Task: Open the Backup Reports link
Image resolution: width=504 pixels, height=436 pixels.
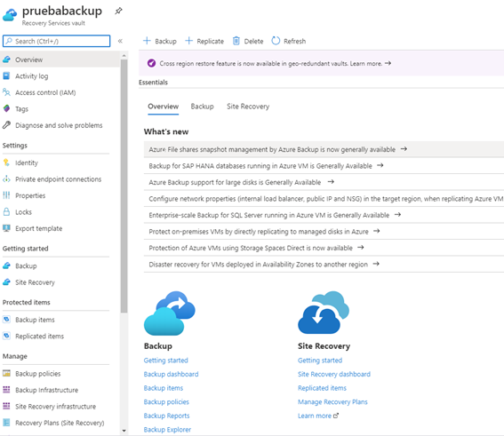Action: tap(166, 416)
